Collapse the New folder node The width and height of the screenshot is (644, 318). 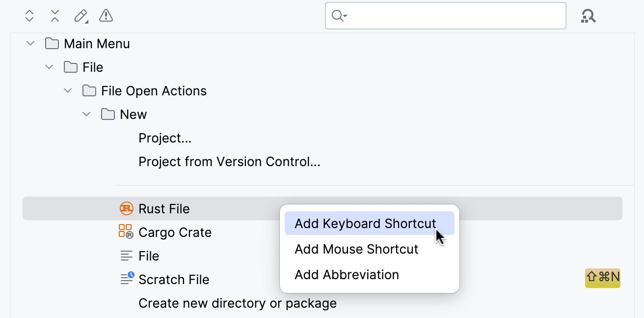pos(86,114)
